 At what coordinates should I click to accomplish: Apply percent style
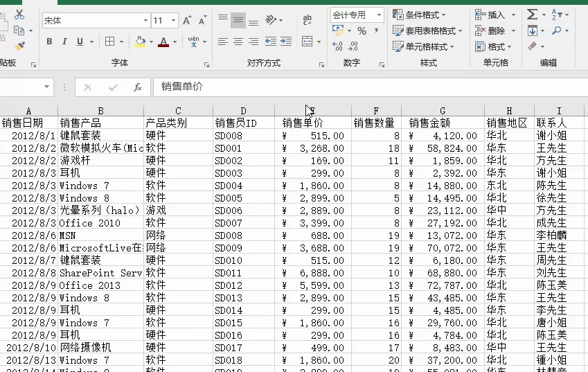click(362, 31)
